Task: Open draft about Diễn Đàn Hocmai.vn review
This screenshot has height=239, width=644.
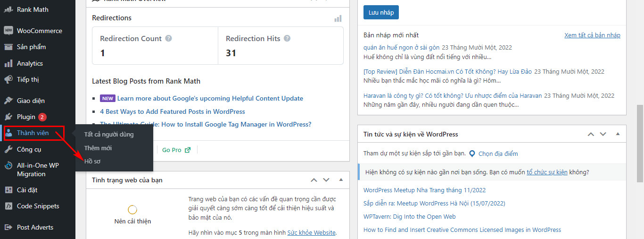Action: [448, 71]
